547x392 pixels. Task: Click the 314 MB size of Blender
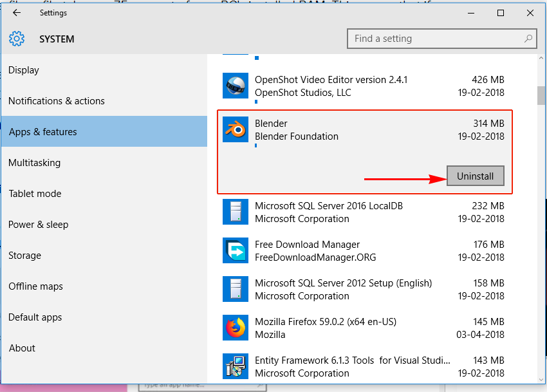coord(488,123)
